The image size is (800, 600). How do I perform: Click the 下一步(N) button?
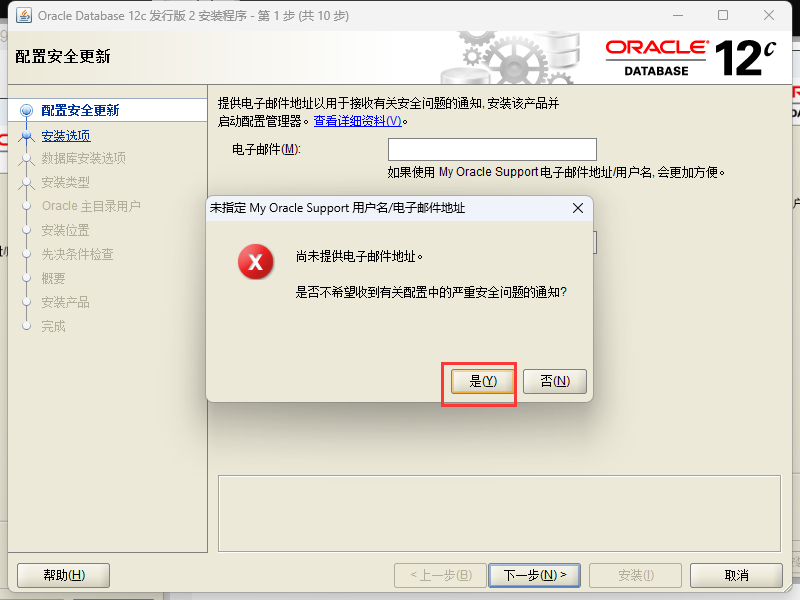coord(535,576)
